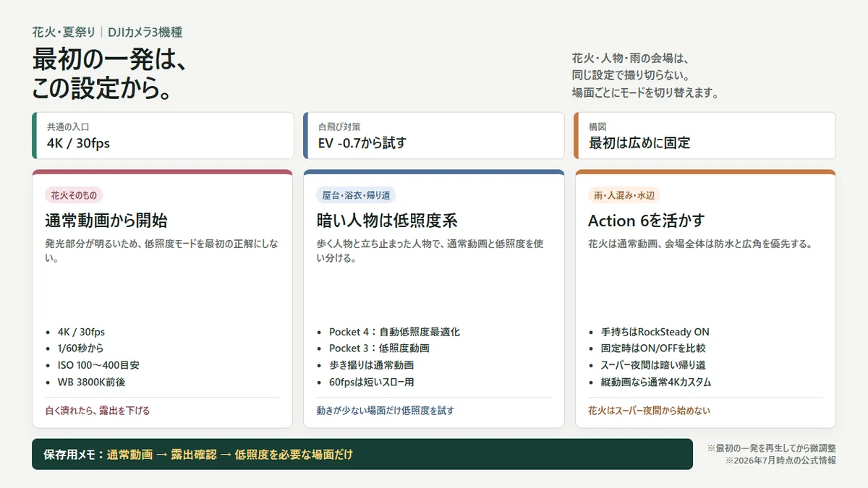This screenshot has height=488, width=868.
Task: Select the 構図 最初は広めに固定 card
Action: point(705,135)
